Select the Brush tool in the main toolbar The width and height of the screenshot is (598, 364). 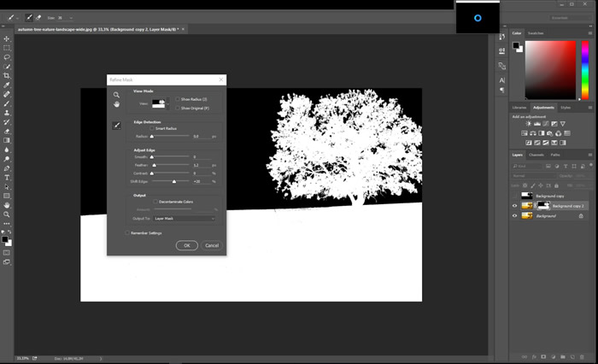[7, 103]
